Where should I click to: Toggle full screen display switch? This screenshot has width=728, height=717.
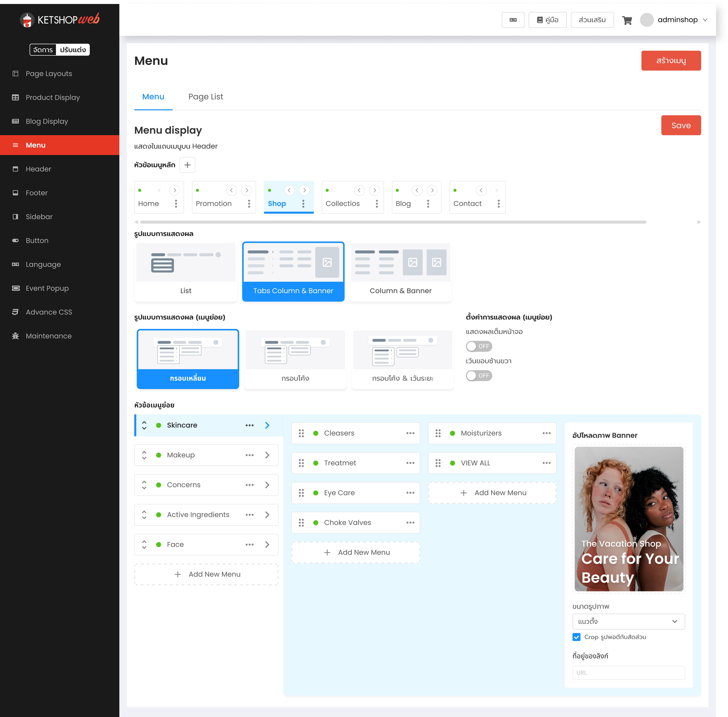point(479,346)
